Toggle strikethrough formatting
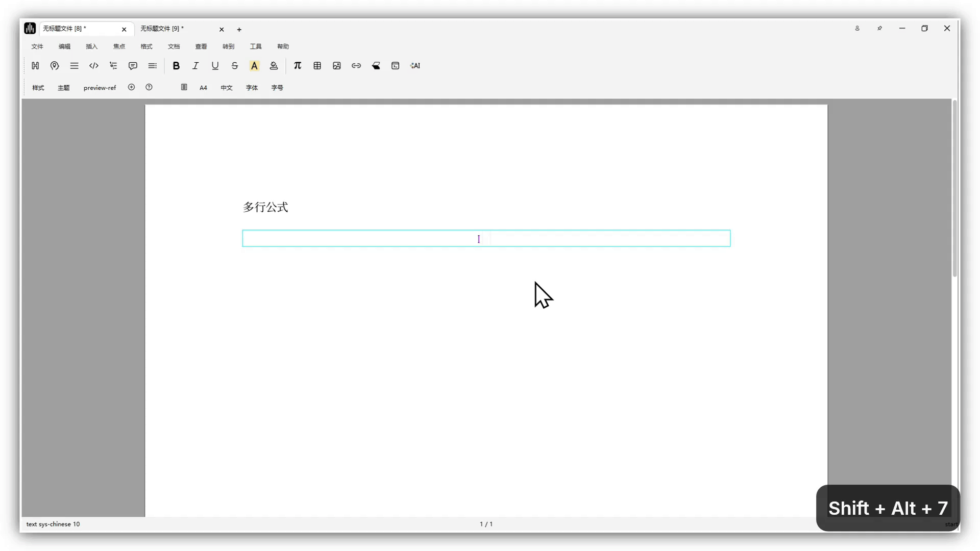 coord(235,66)
